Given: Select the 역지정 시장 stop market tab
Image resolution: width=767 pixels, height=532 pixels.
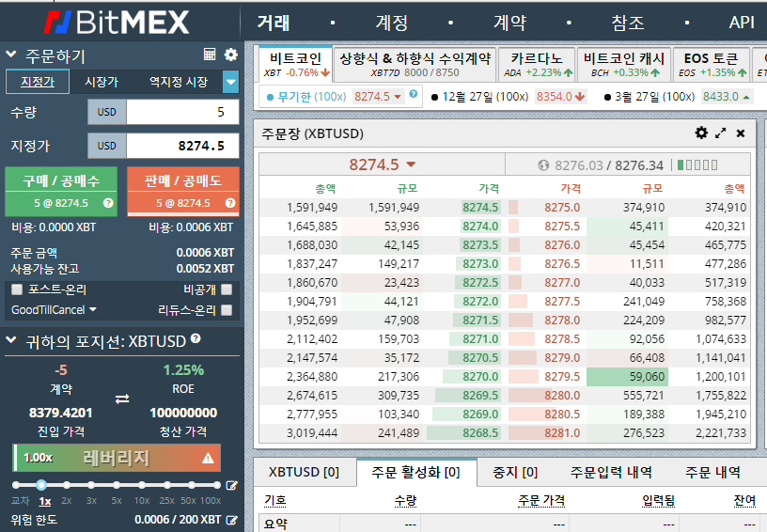Looking at the screenshot, I should click(x=179, y=82).
